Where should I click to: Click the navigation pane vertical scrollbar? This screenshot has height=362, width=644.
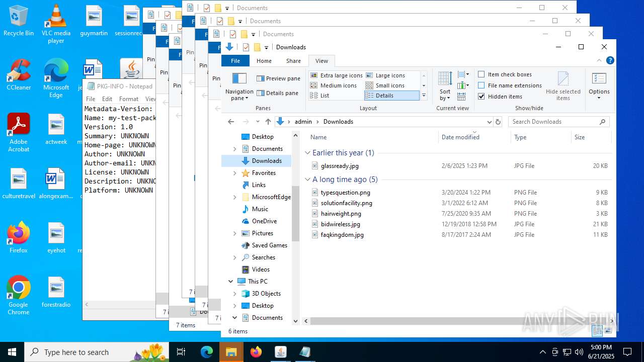pos(295,215)
